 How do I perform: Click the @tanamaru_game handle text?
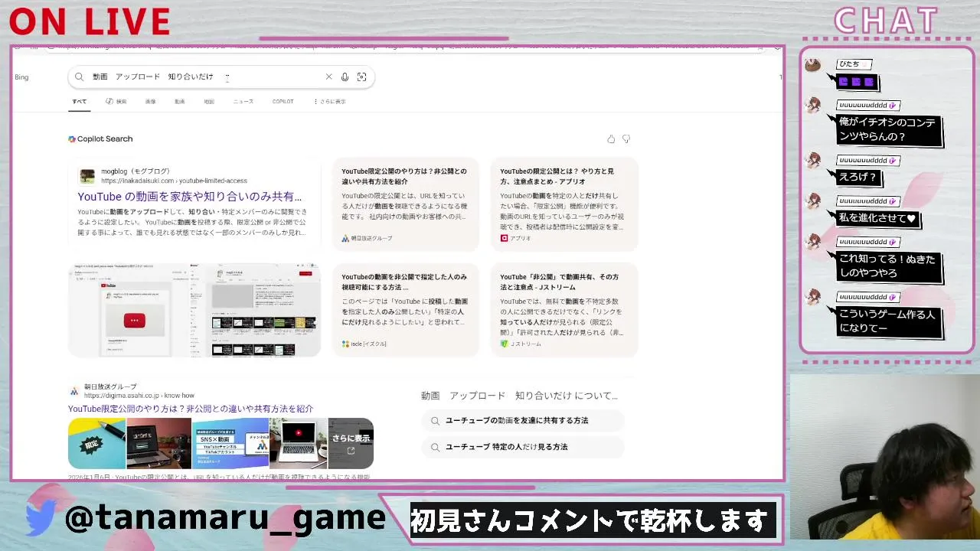(225, 519)
